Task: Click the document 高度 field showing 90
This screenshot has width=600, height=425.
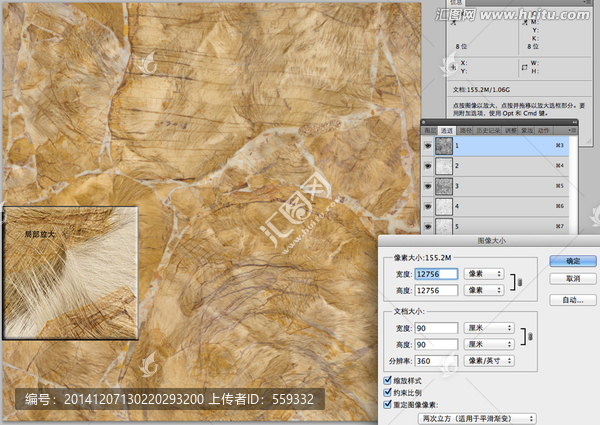Action: (436, 345)
